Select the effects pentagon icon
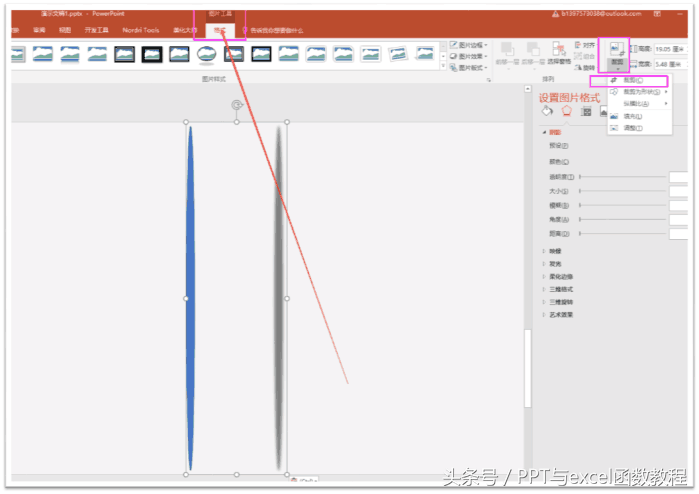Image resolution: width=699 pixels, height=494 pixels. (567, 111)
